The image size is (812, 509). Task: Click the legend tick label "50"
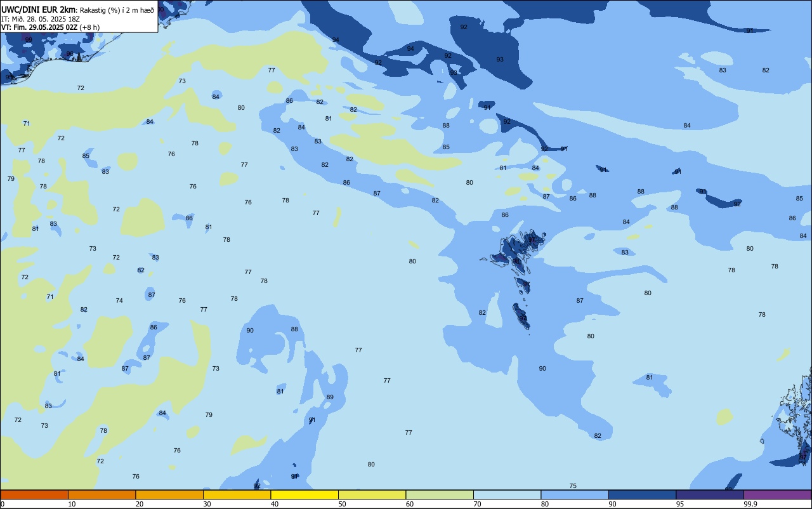(343, 504)
